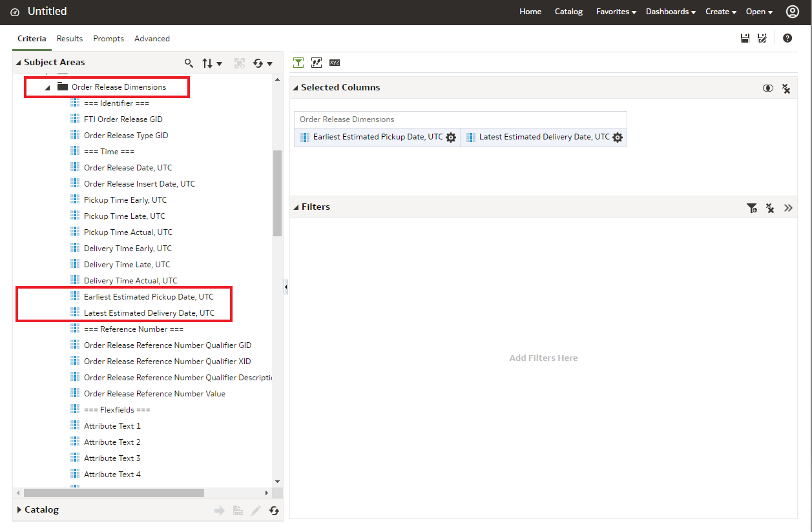The height and width of the screenshot is (532, 812).
Task: Collapse the Filters section
Action: (295, 207)
